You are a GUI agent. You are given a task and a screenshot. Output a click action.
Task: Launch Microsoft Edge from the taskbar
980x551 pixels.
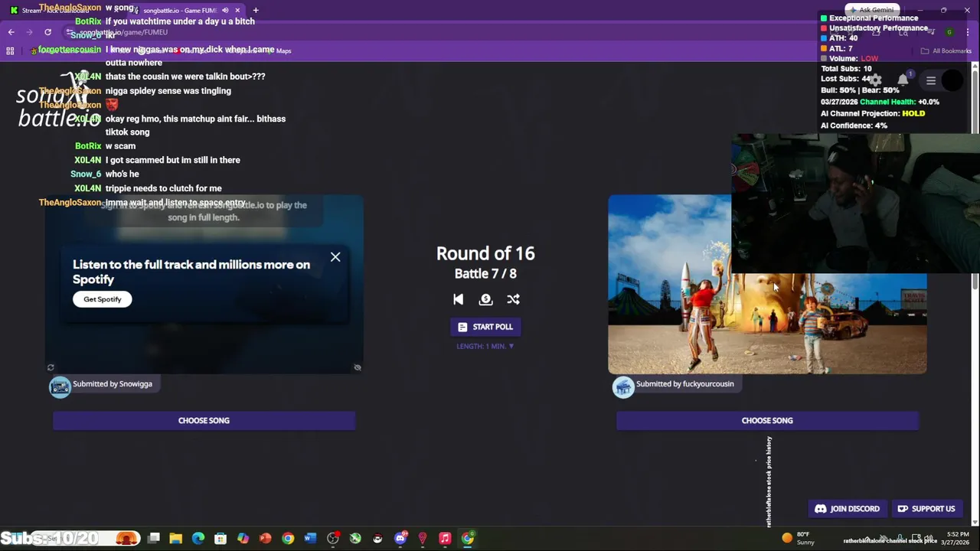(198, 538)
